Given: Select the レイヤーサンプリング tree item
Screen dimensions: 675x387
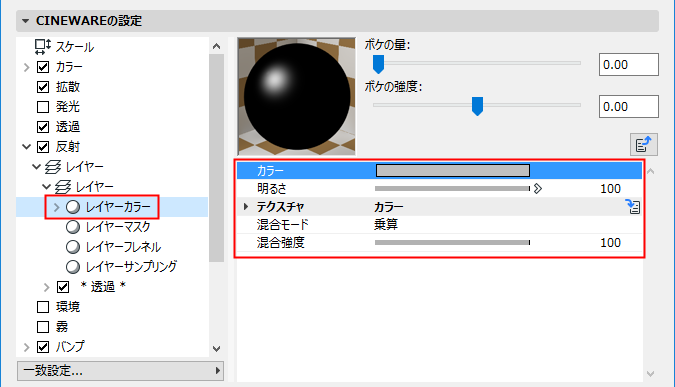Looking at the screenshot, I should tap(131, 267).
